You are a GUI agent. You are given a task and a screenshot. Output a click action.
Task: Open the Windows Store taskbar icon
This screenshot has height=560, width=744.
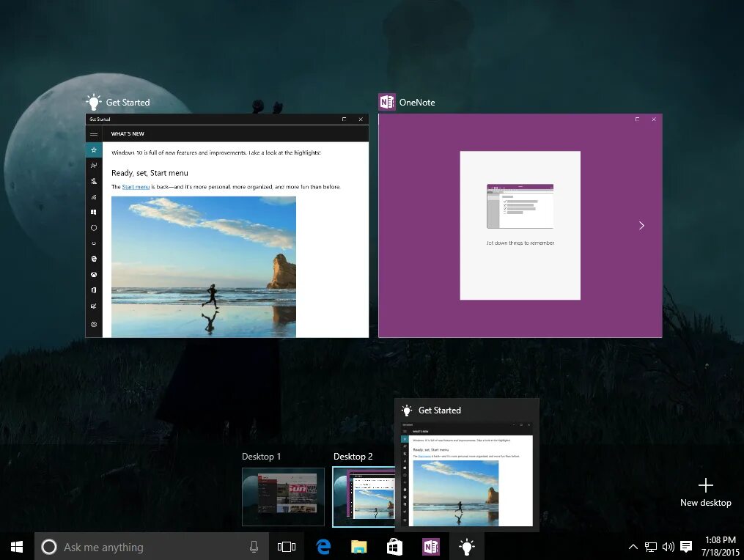pos(395,547)
